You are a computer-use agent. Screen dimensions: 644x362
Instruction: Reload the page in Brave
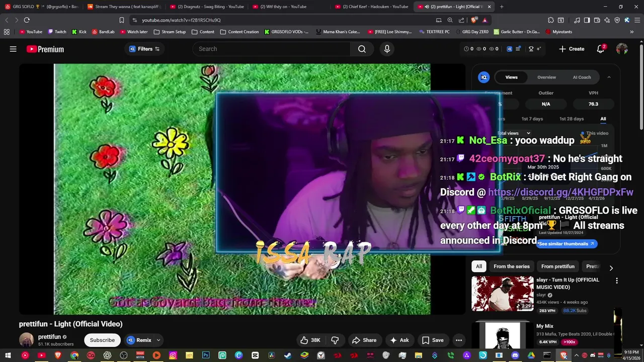27,20
